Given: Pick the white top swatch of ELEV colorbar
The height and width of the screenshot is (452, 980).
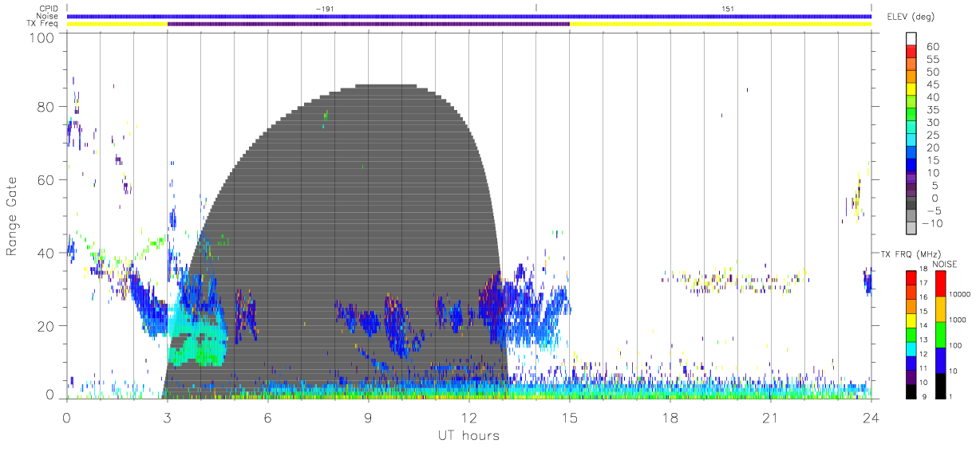Looking at the screenshot, I should pyautogui.click(x=911, y=40).
